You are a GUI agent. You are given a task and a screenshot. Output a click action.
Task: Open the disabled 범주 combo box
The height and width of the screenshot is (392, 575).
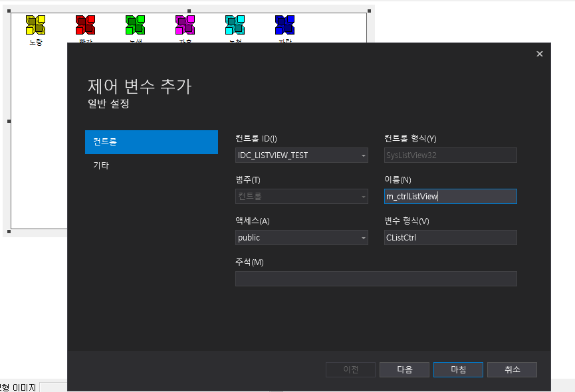click(x=301, y=197)
